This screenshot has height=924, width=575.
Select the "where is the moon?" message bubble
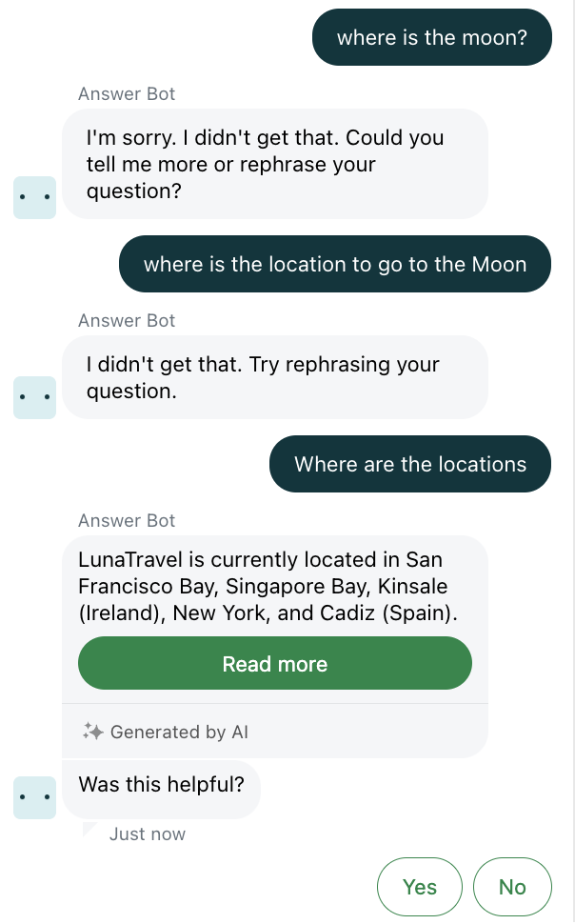point(432,37)
